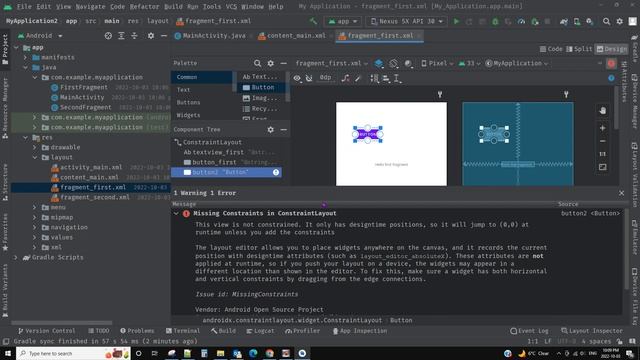Run the app with green play icon

(x=456, y=21)
